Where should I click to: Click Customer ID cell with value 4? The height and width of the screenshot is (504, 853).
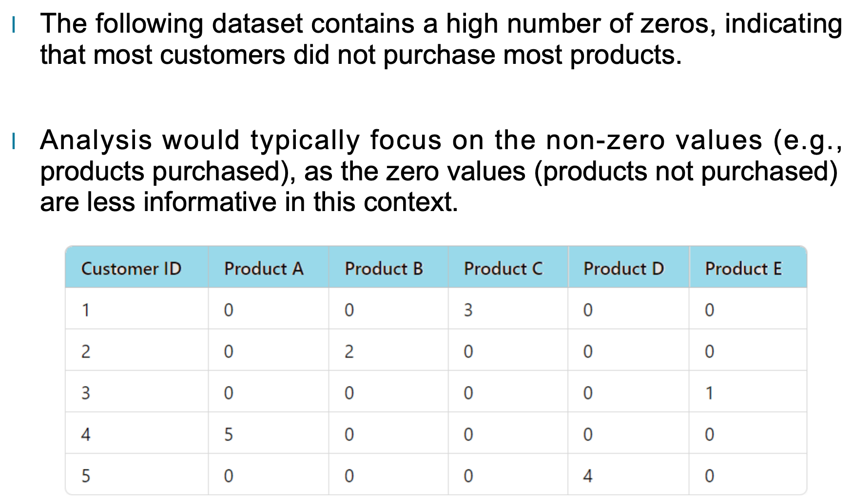click(86, 434)
